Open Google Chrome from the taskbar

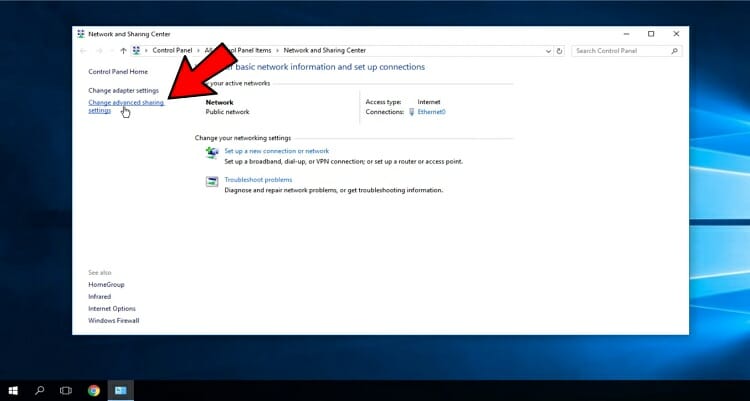(x=93, y=390)
